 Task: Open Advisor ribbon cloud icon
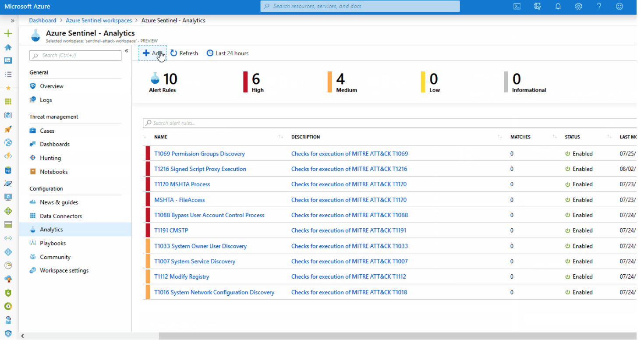tap(8, 279)
